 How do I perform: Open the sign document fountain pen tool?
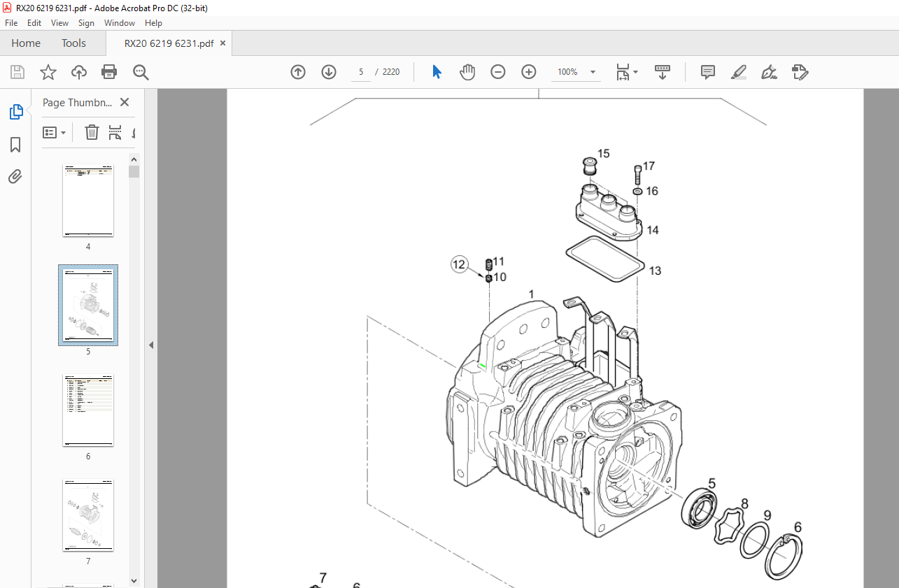click(x=770, y=72)
